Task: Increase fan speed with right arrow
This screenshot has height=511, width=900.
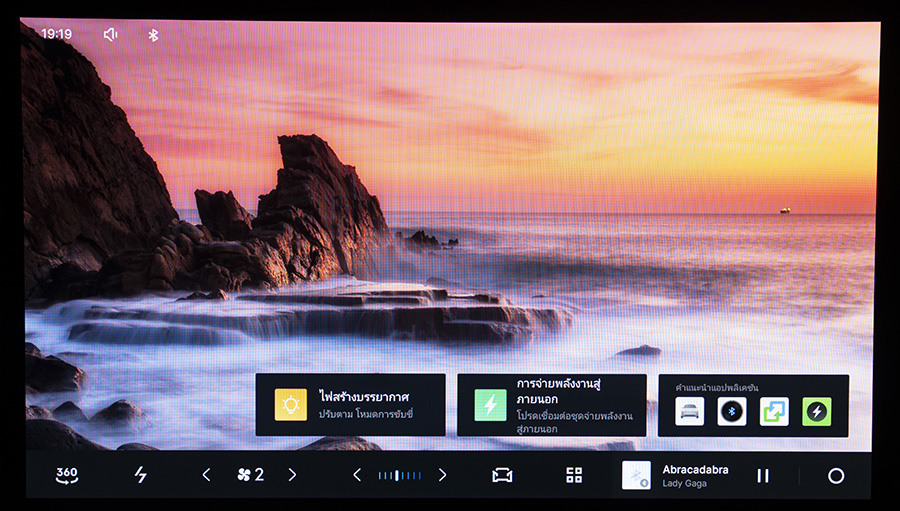Action: [x=292, y=475]
